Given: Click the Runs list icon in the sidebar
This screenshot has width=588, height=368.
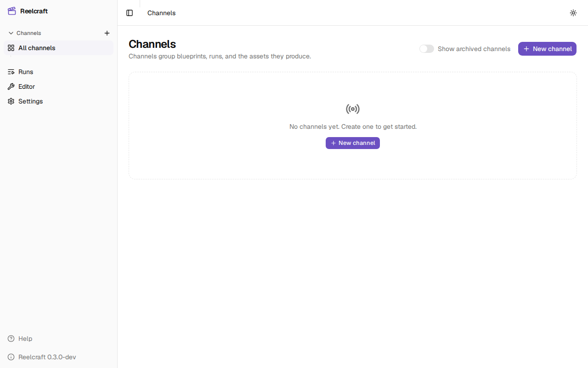Looking at the screenshot, I should click(x=11, y=72).
